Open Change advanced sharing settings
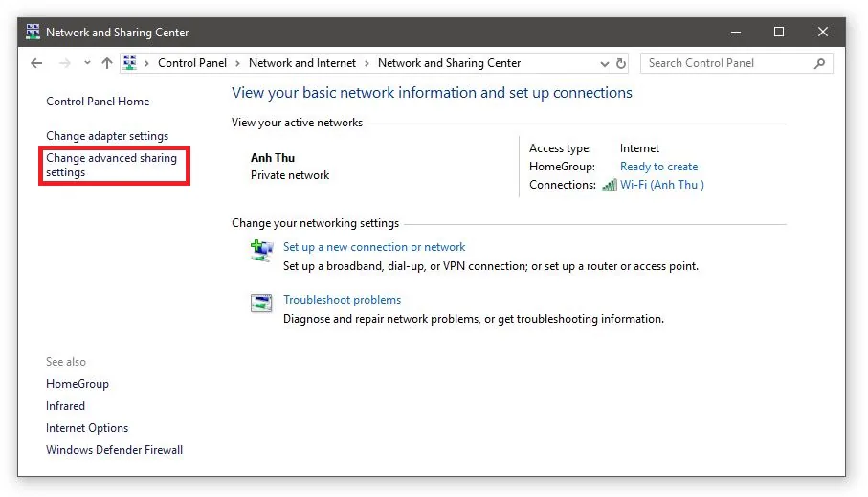868x497 pixels. (111, 165)
